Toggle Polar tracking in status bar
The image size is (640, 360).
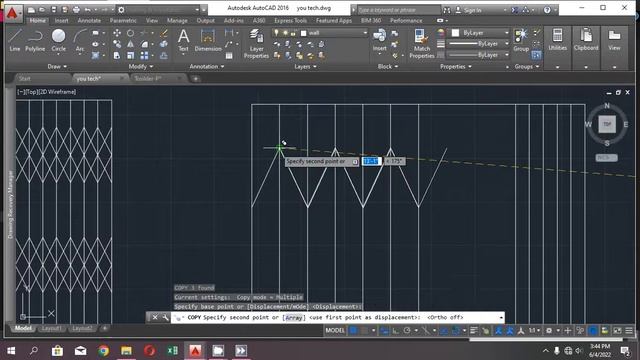(x=407, y=330)
